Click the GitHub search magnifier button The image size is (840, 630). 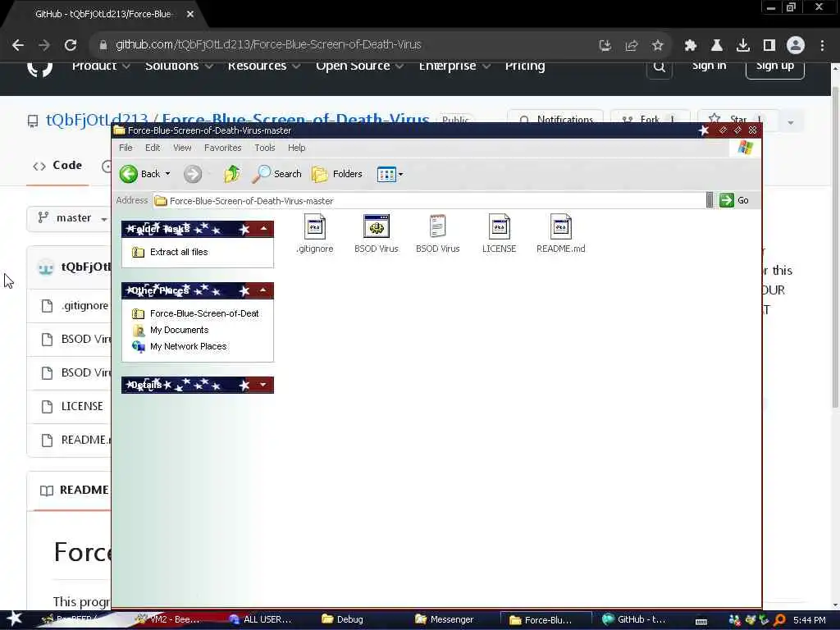point(660,66)
